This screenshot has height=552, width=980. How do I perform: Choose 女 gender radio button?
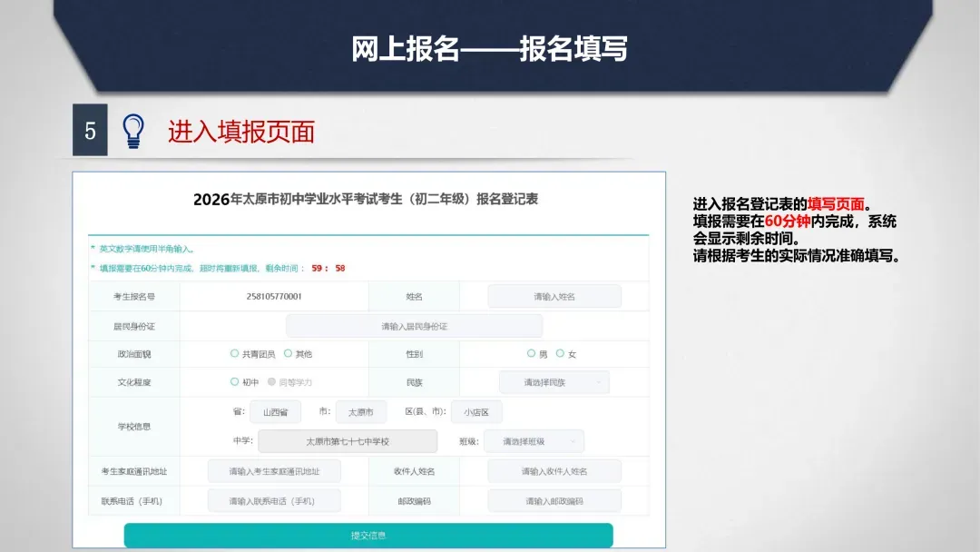click(560, 353)
